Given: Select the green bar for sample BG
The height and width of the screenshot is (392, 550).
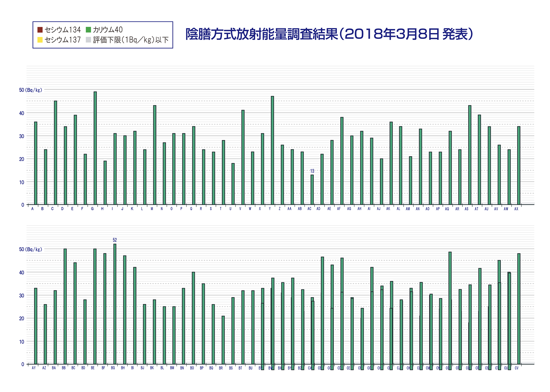Looking at the screenshot, I should pos(115,304).
